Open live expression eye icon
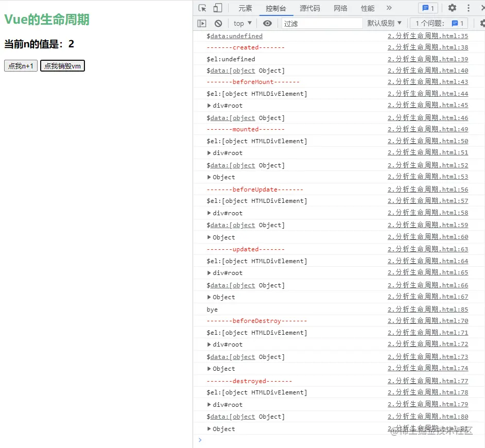 (267, 23)
